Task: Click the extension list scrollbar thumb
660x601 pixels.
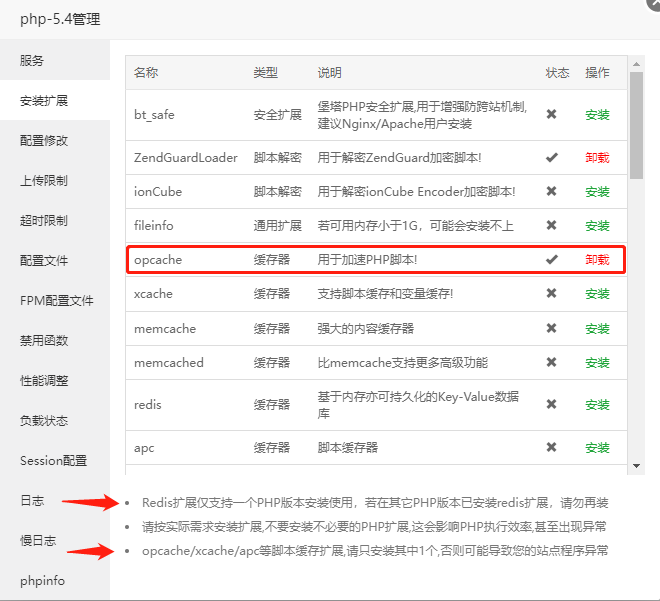Action: [x=636, y=125]
